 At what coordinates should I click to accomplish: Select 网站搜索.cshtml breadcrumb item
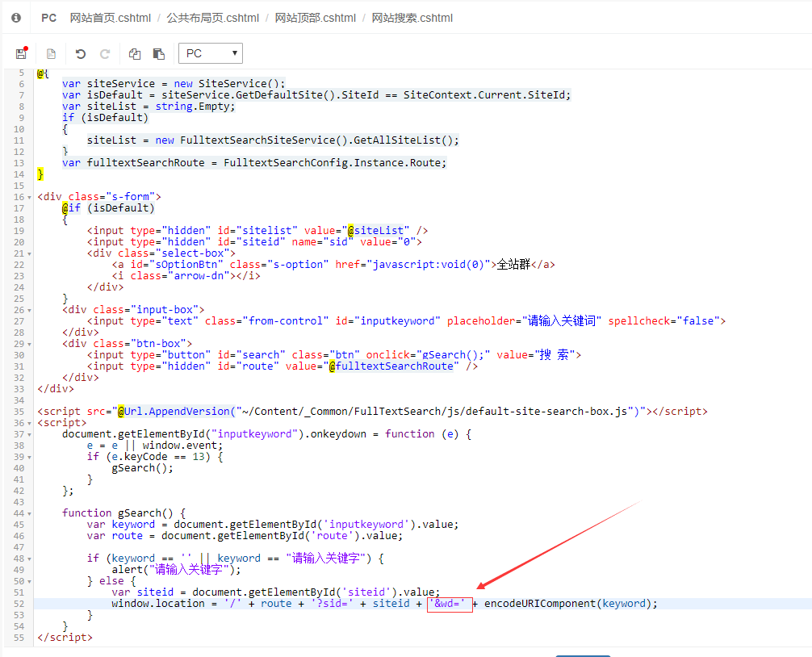412,18
